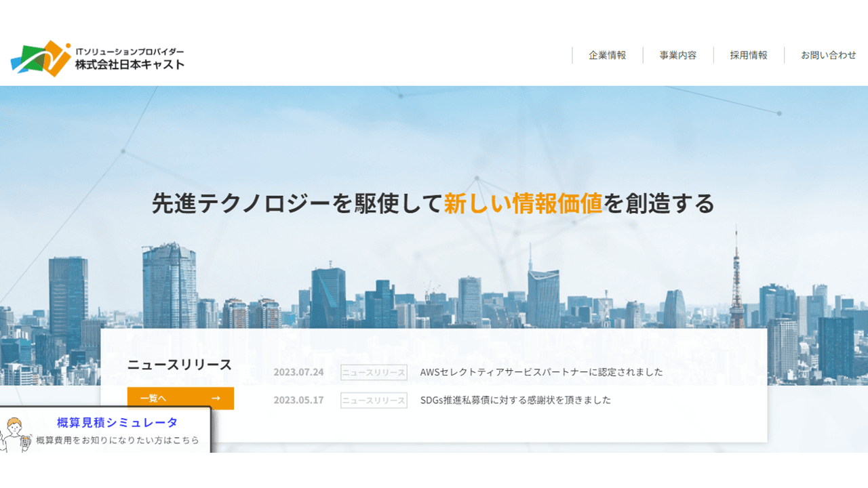Click the 株式会社日本キャスト company name

tap(130, 65)
